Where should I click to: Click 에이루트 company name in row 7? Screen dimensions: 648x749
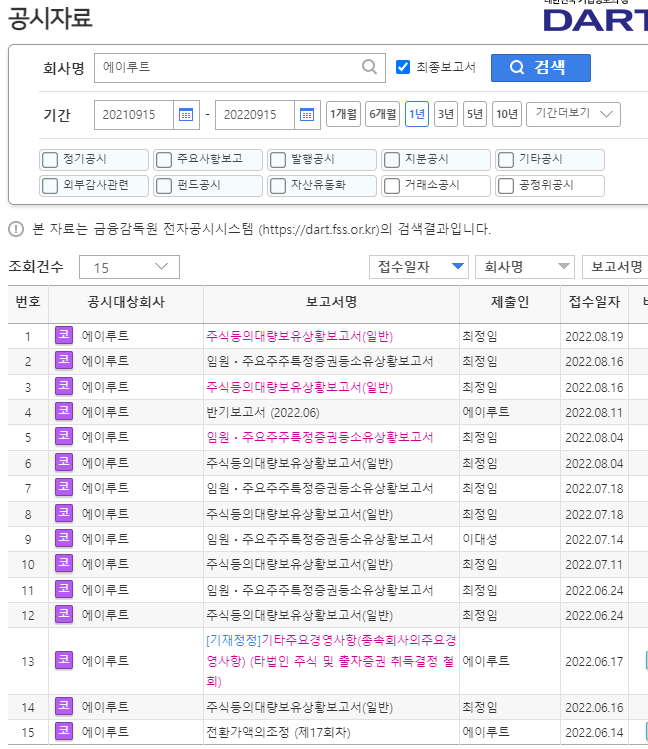pyautogui.click(x=105, y=488)
